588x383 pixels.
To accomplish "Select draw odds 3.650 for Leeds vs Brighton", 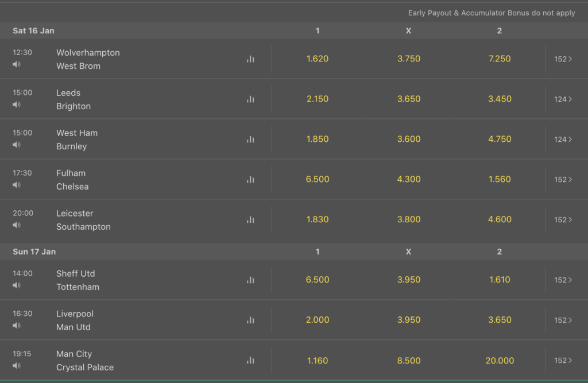I will point(409,99).
